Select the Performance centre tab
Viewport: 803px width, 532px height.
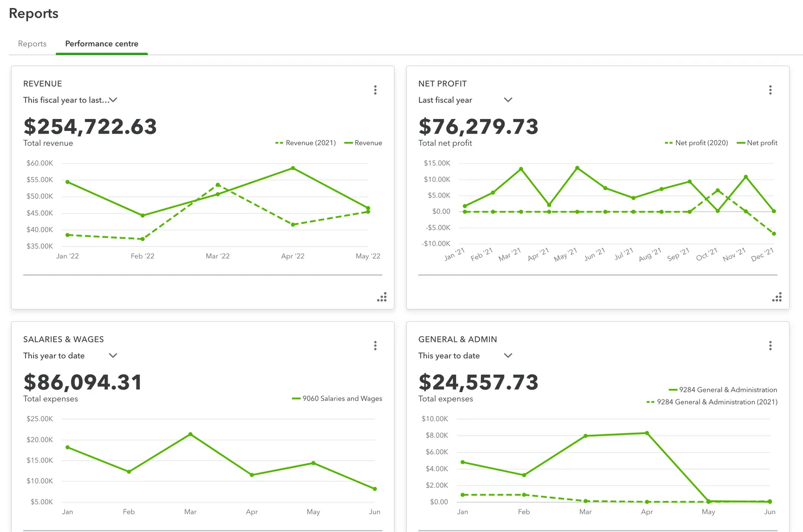pyautogui.click(x=102, y=44)
